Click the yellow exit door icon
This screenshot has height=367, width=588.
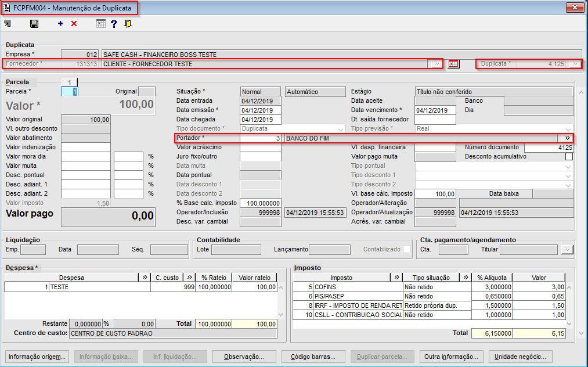coord(128,24)
